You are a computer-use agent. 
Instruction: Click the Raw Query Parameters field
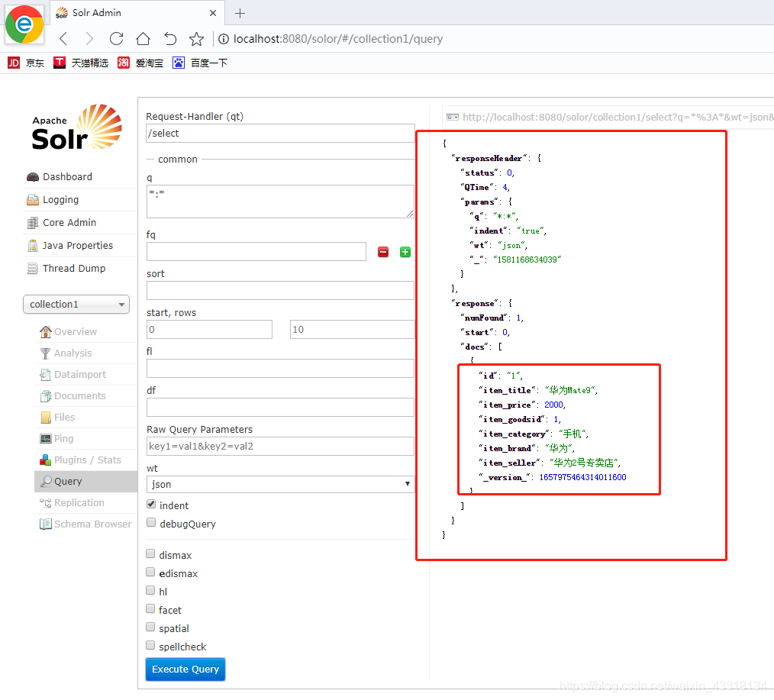[279, 444]
